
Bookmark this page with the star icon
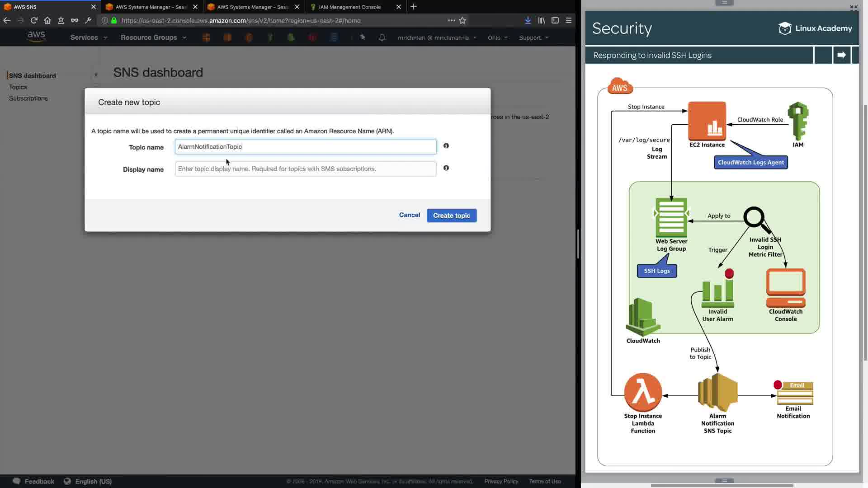(x=462, y=20)
